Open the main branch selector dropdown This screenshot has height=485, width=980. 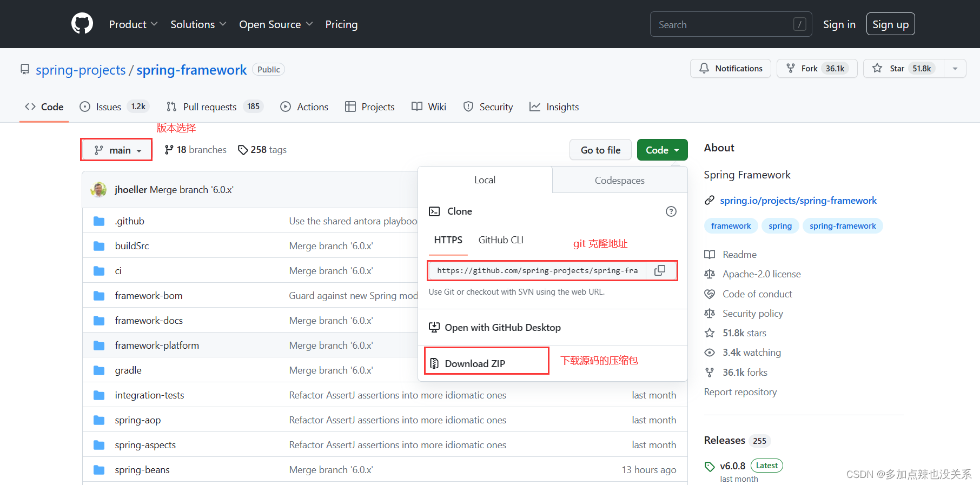click(116, 150)
